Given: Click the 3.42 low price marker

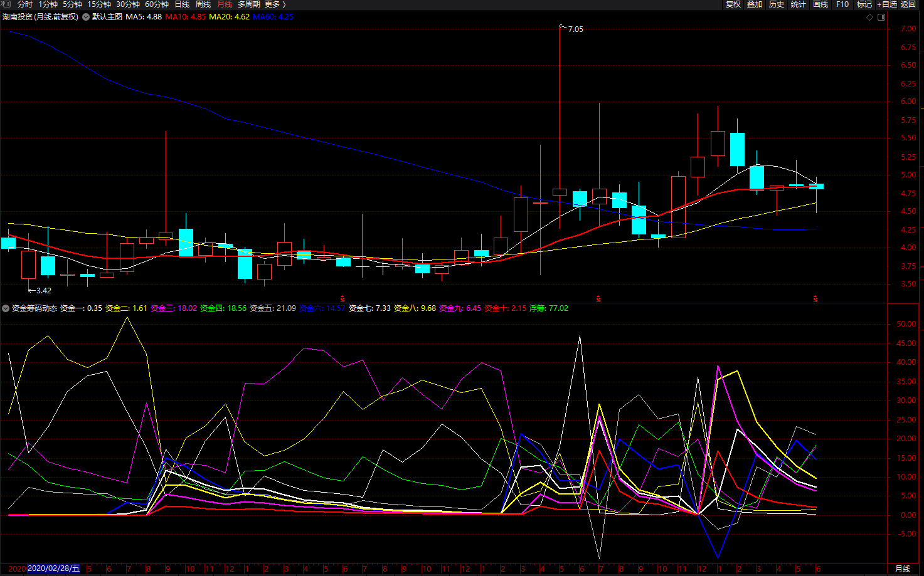Looking at the screenshot, I should (43, 290).
